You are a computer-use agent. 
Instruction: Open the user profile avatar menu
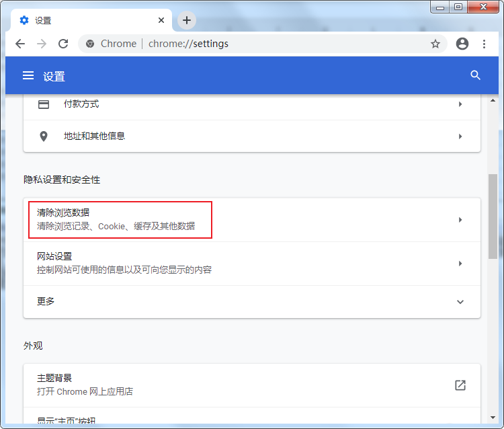pyautogui.click(x=462, y=44)
